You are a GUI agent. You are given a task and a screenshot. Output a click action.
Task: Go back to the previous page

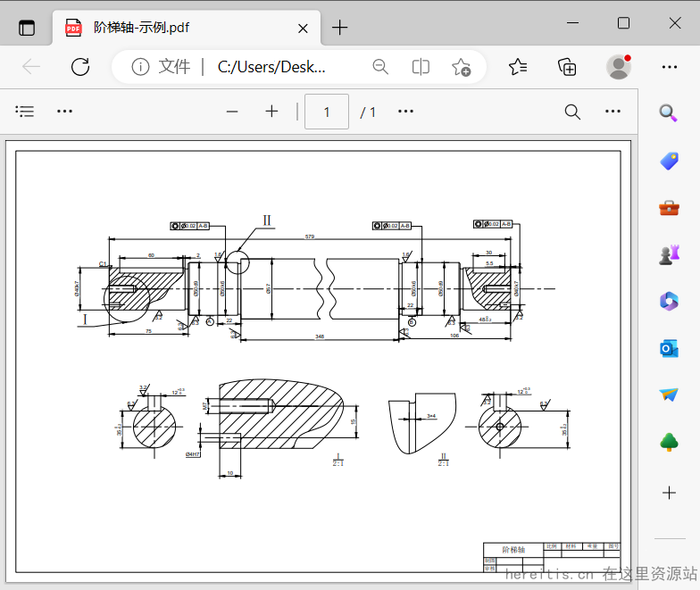pos(31,67)
